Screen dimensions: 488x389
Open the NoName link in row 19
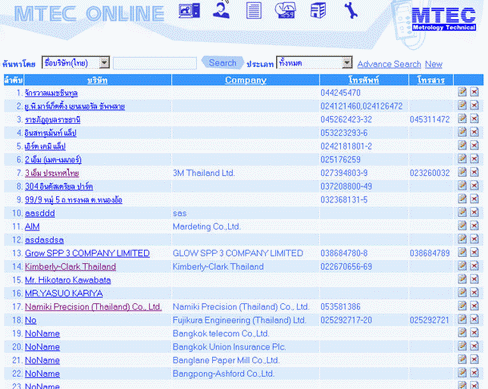click(42, 334)
